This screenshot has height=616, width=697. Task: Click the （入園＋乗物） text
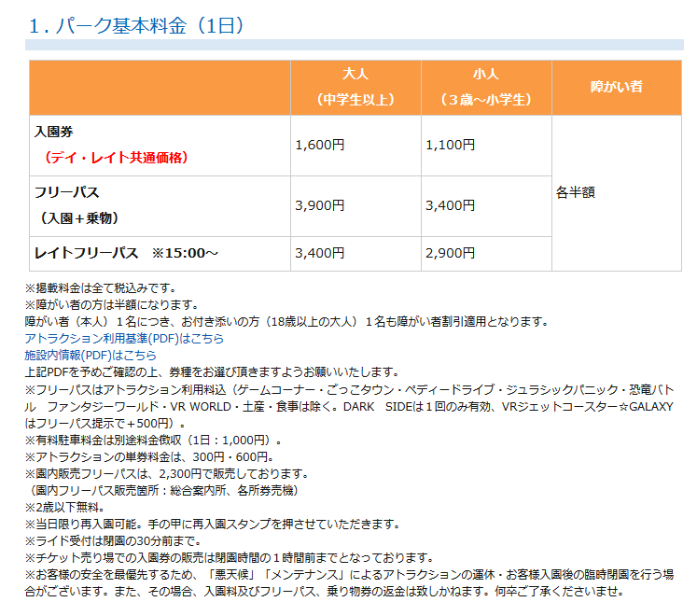79,218
